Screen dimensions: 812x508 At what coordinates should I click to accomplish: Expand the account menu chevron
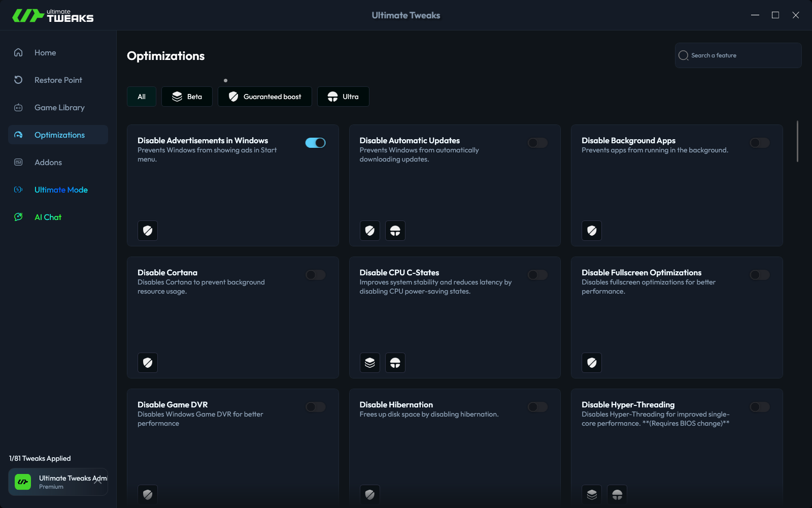pyautogui.click(x=98, y=481)
